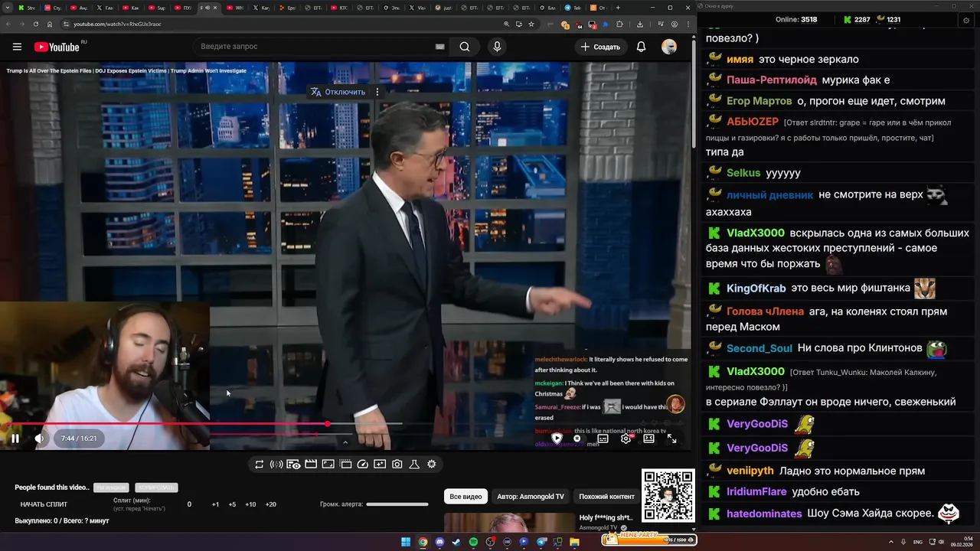The width and height of the screenshot is (980, 551).
Task: Open video player settings gear
Action: (x=626, y=439)
